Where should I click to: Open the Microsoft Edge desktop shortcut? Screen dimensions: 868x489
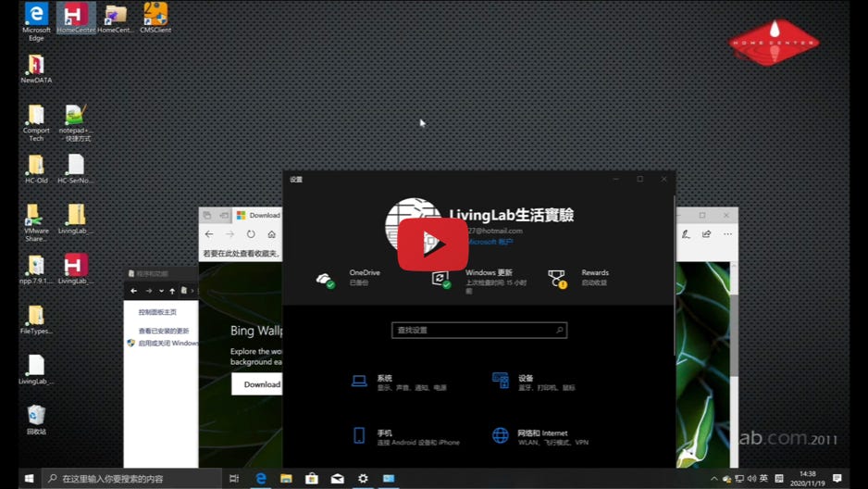[x=36, y=21]
